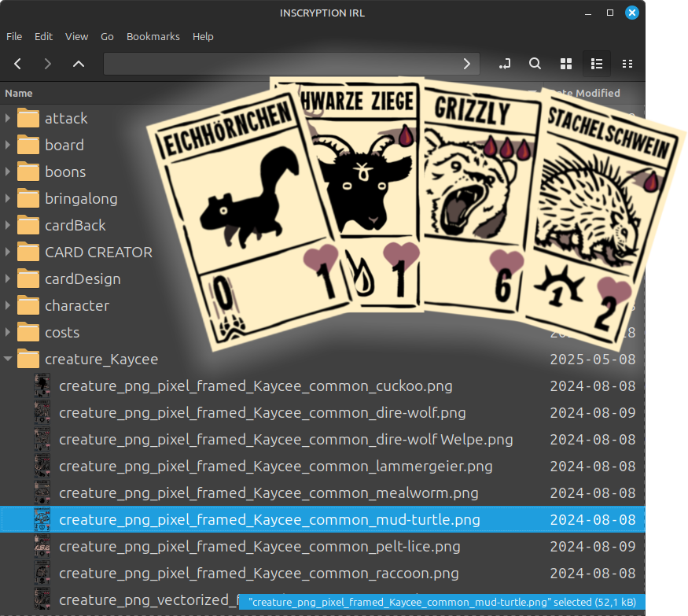The image size is (688, 616).
Task: Click the mud-turtle.png file thumbnail
Action: click(x=42, y=519)
